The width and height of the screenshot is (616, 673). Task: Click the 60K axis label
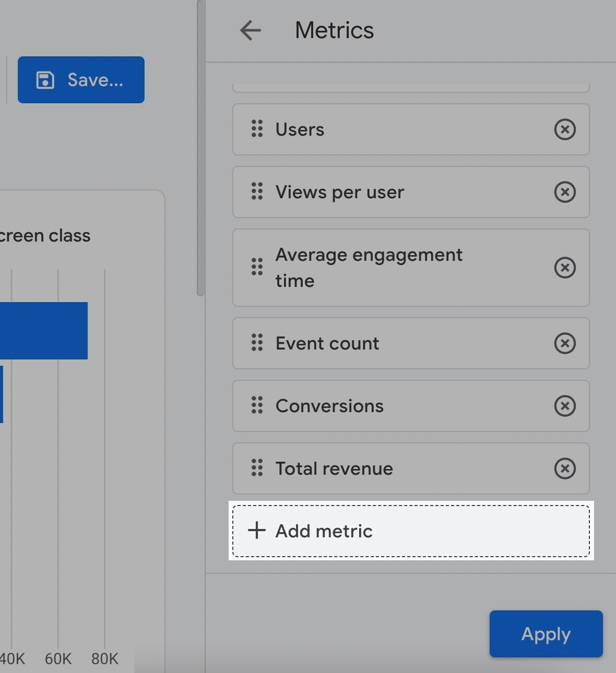click(x=58, y=659)
